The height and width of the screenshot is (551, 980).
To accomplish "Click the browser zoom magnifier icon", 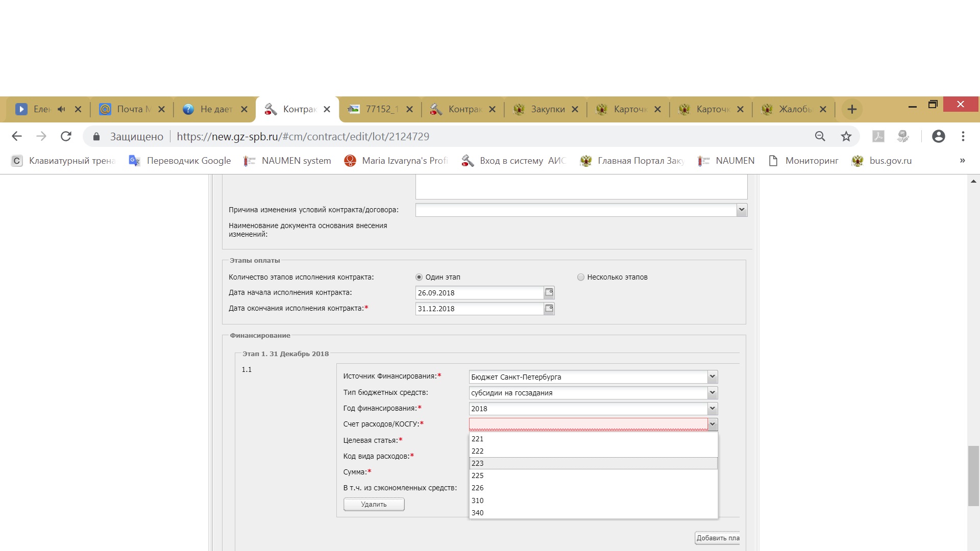I will 820,136.
